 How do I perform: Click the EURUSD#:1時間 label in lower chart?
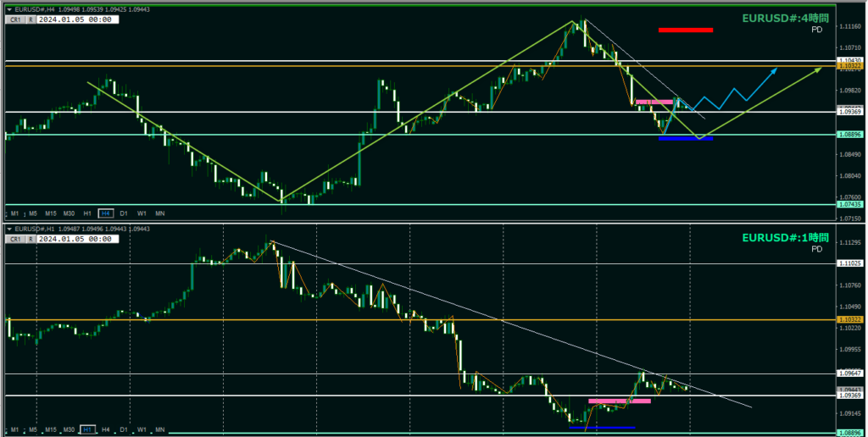[786, 238]
